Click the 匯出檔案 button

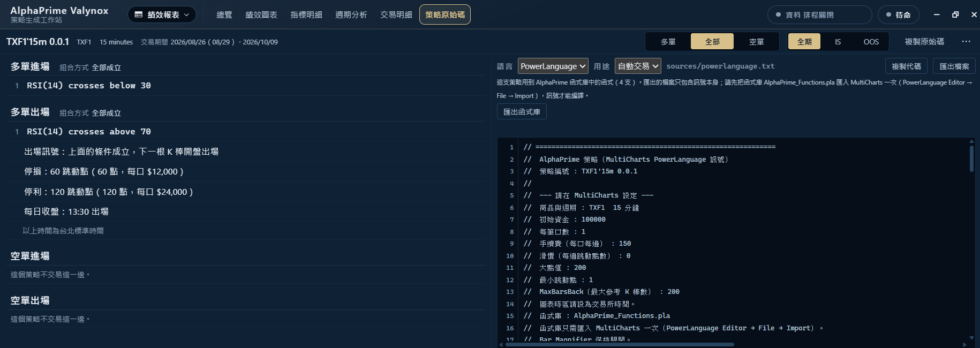954,66
